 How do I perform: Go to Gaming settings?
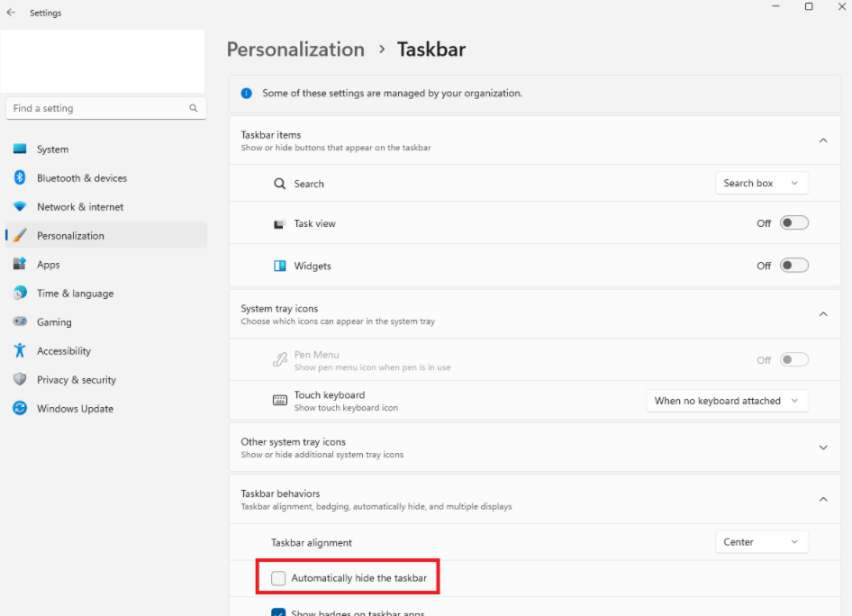(x=106, y=322)
